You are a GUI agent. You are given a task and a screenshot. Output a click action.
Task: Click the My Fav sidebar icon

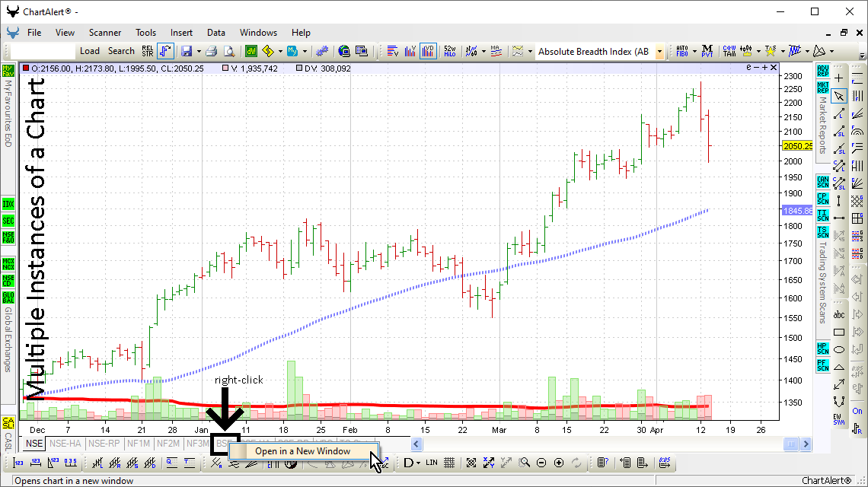coord(8,70)
